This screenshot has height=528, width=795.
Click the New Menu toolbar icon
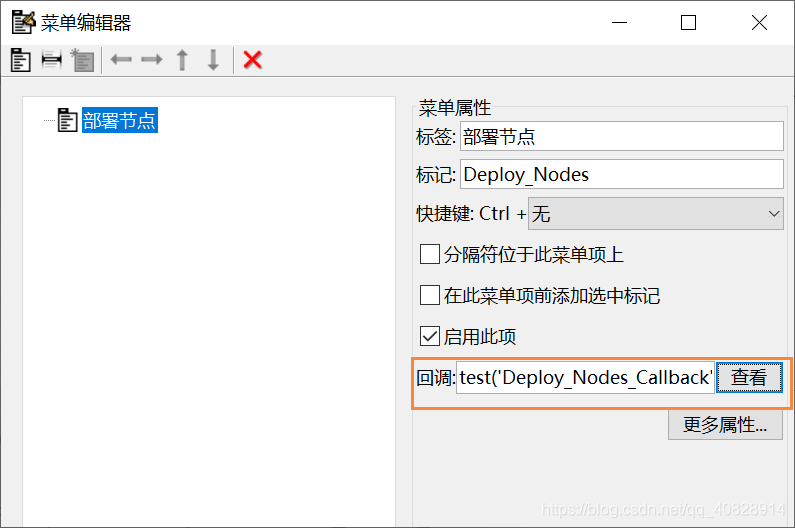[x=20, y=60]
